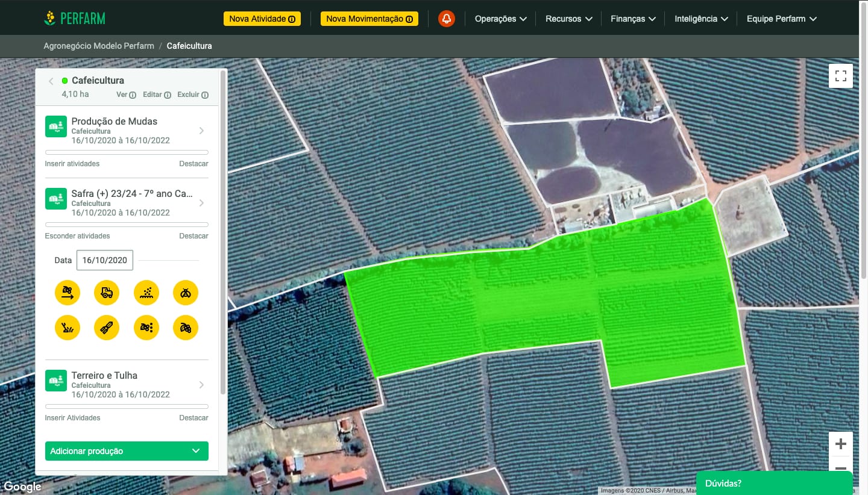Select the weeding hoe activity icon
This screenshot has width=868, height=495.
pos(68,328)
